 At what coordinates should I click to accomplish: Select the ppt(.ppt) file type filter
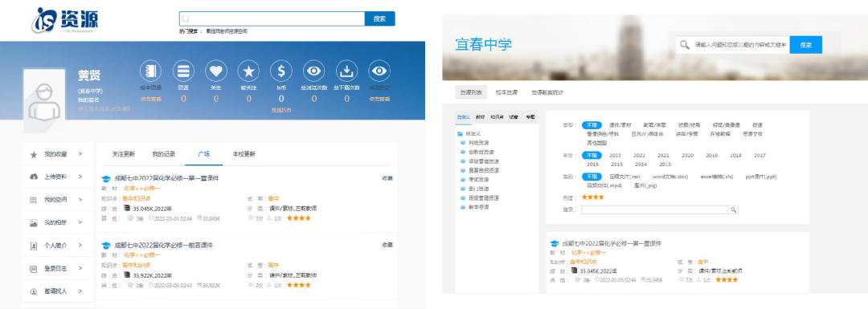(761, 177)
